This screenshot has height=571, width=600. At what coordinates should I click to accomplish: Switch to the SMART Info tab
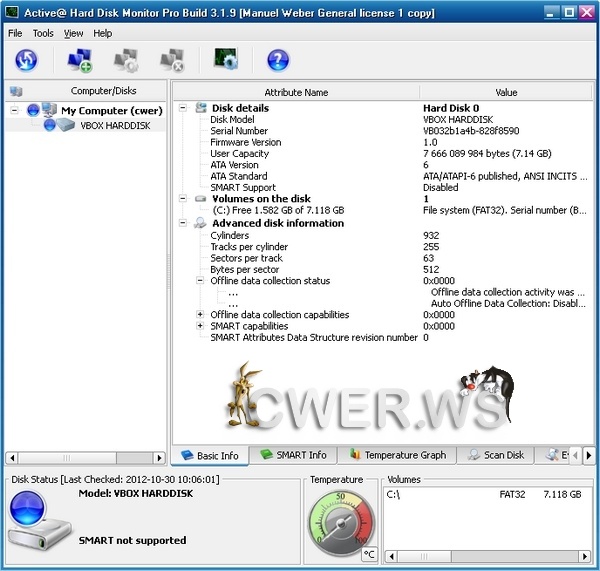[x=293, y=455]
